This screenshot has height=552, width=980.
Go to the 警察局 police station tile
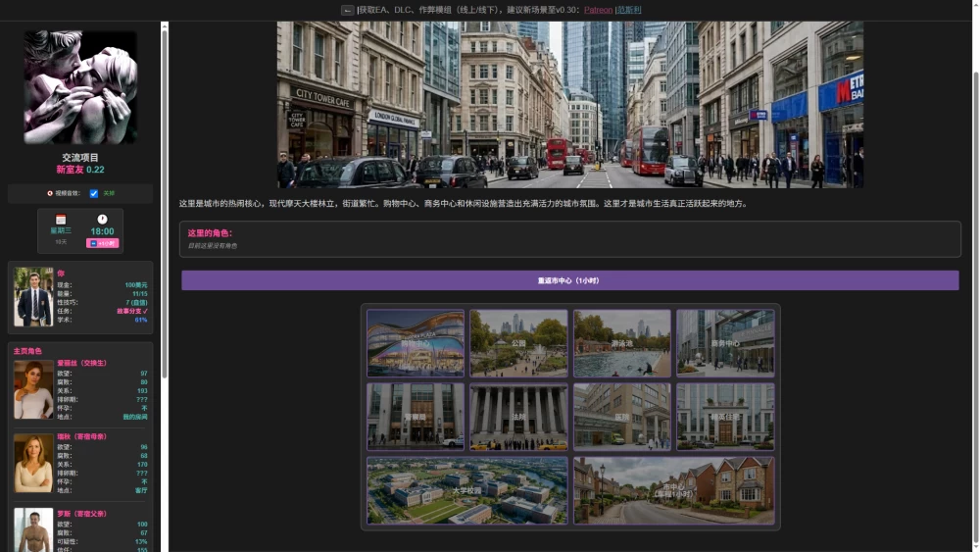pyautogui.click(x=416, y=417)
